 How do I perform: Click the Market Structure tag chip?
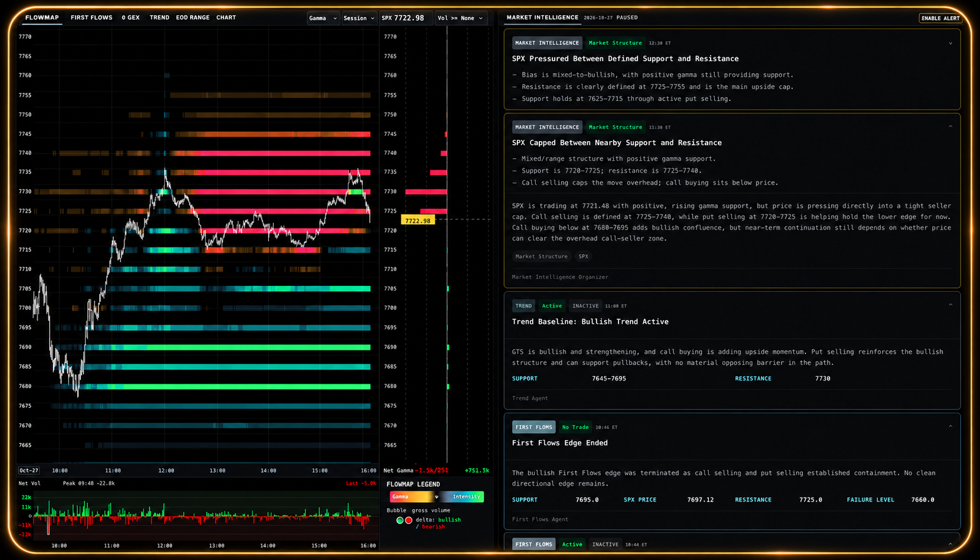(x=541, y=256)
